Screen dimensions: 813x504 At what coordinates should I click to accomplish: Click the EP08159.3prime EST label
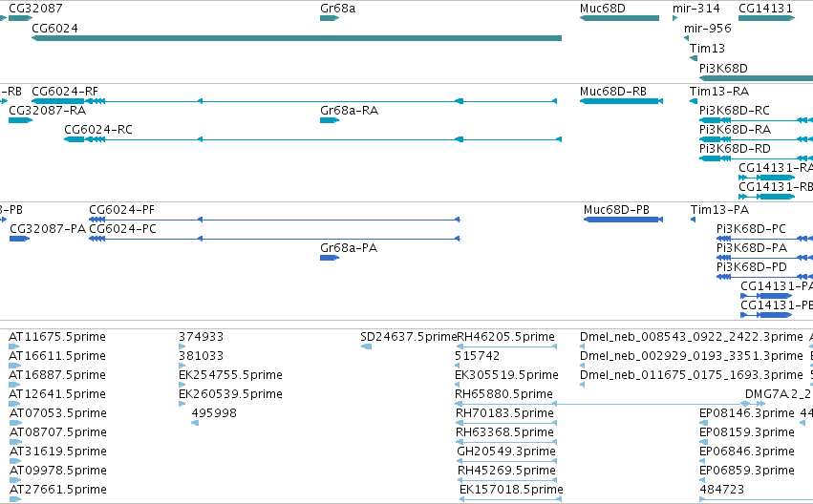(747, 432)
